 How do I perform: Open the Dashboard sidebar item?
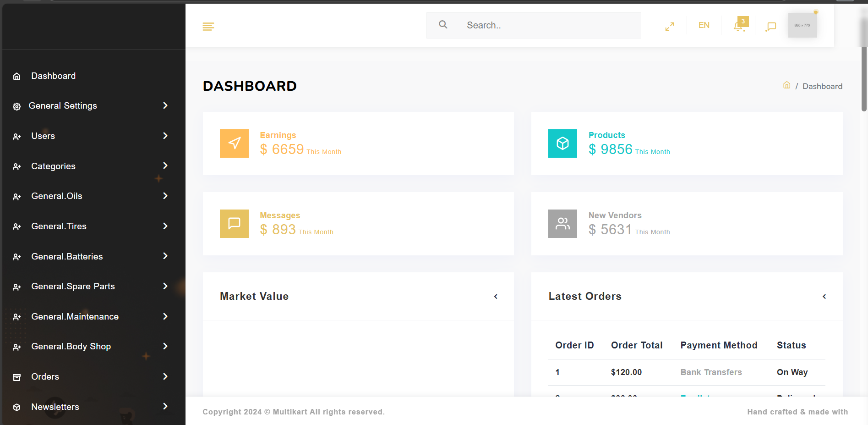53,76
